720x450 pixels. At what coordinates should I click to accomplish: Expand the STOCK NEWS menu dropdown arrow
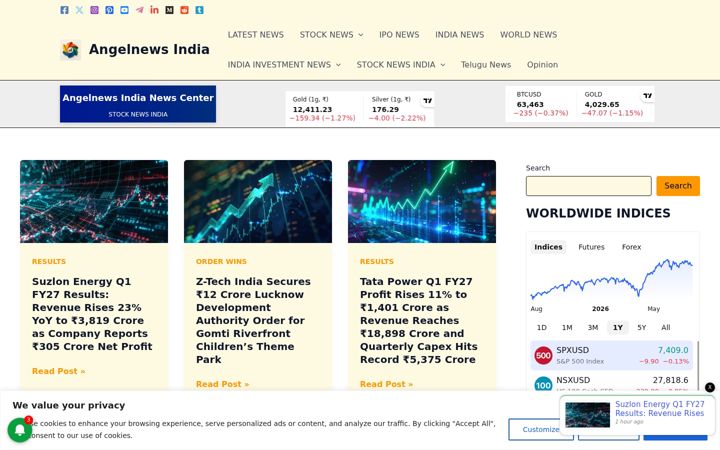coord(361,35)
